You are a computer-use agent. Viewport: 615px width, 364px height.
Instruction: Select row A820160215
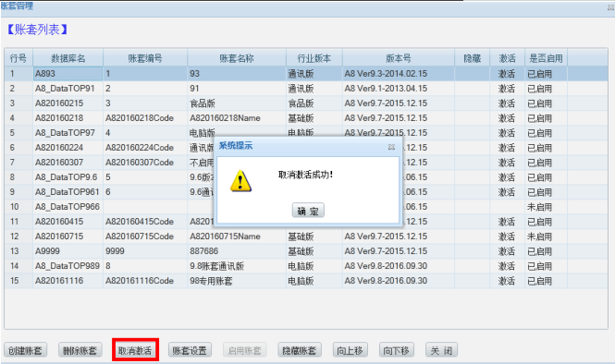click(306, 103)
